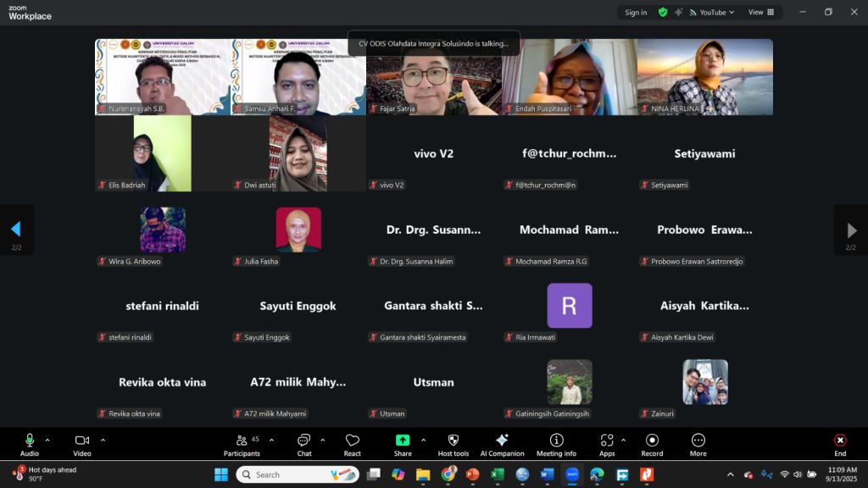This screenshot has height=488, width=868.
Task: Open the Chat panel
Action: click(303, 444)
